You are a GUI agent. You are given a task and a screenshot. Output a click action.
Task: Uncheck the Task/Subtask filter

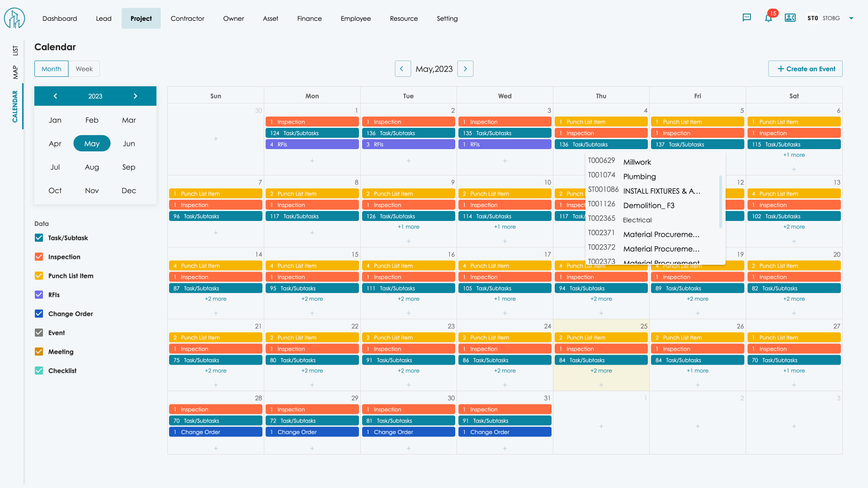[39, 238]
